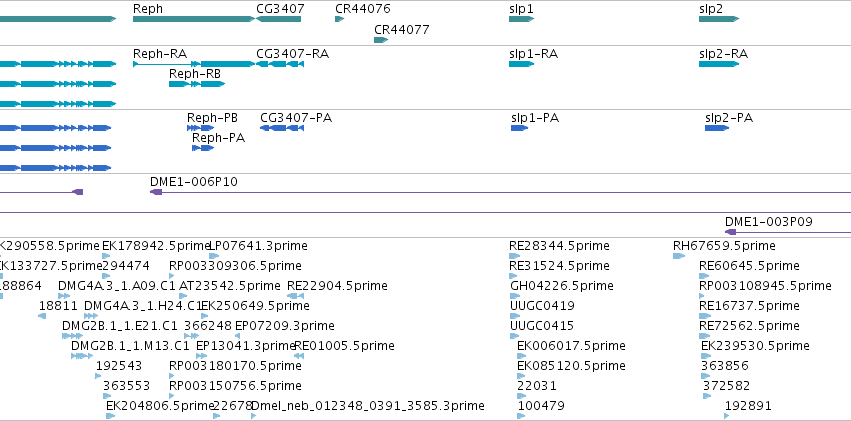The image size is (851, 421).
Task: Select the 192891 EST arrow
Action: (727, 416)
